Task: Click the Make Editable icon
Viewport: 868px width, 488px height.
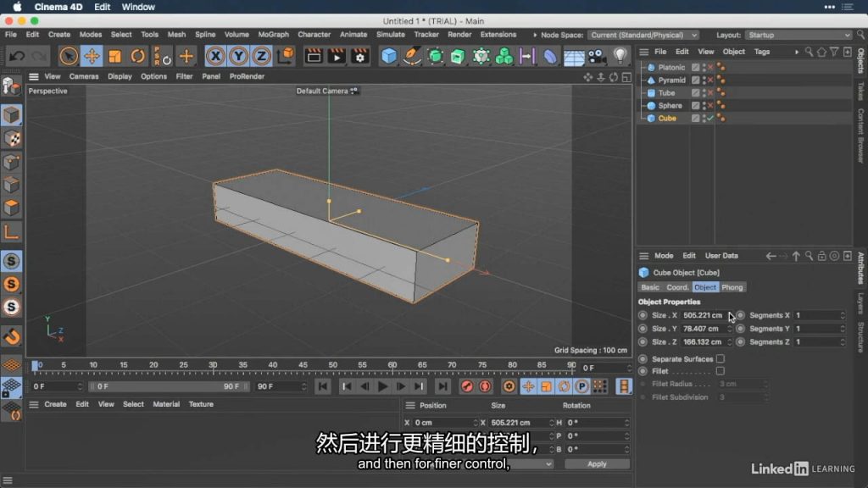Action: tap(11, 86)
